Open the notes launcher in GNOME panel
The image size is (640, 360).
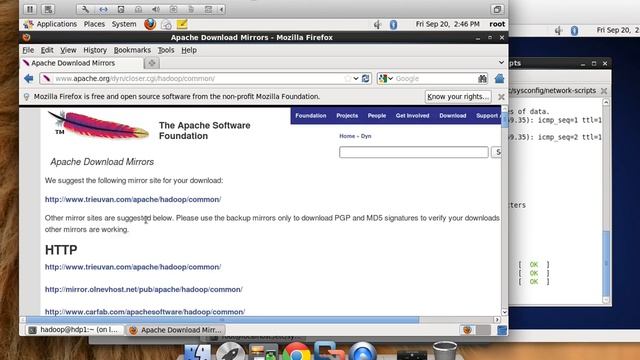point(182,24)
